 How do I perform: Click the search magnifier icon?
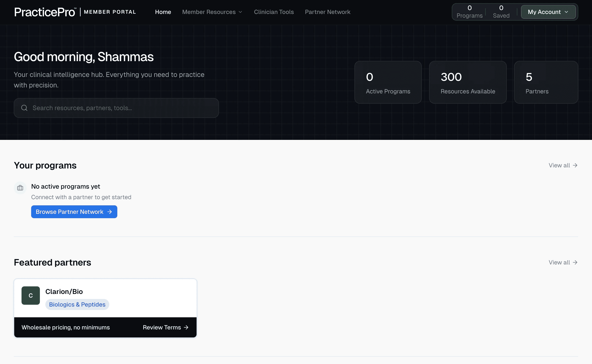(x=24, y=108)
